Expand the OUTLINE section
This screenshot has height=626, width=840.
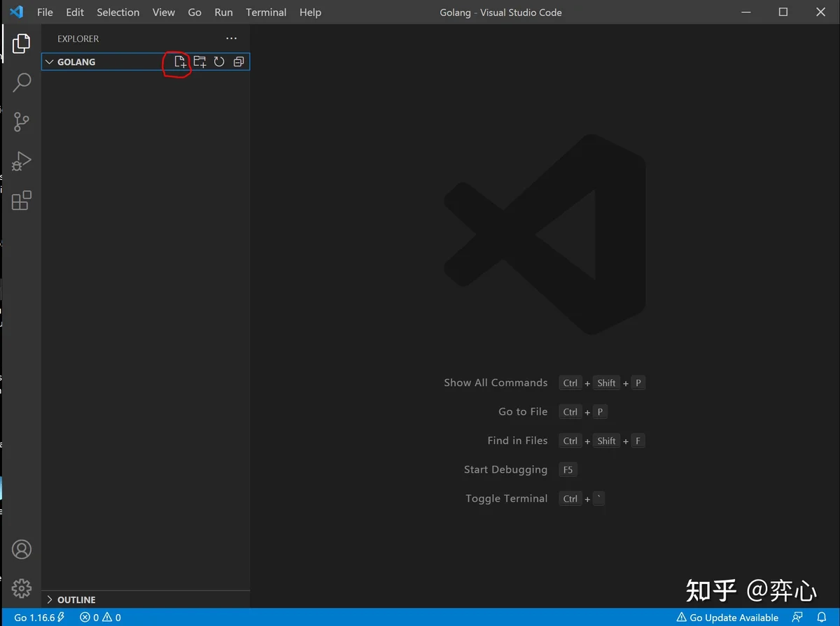49,599
